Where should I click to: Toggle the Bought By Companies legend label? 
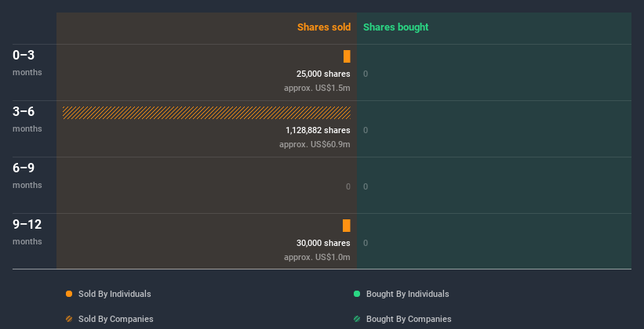click(409, 319)
